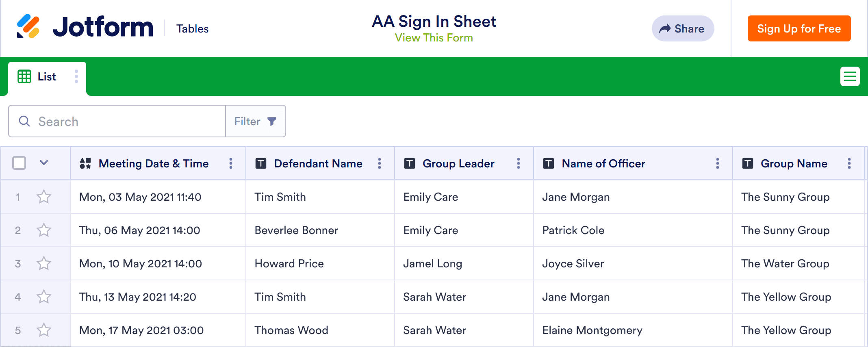Open the Tables menu item
The height and width of the screenshot is (347, 868).
(x=192, y=29)
